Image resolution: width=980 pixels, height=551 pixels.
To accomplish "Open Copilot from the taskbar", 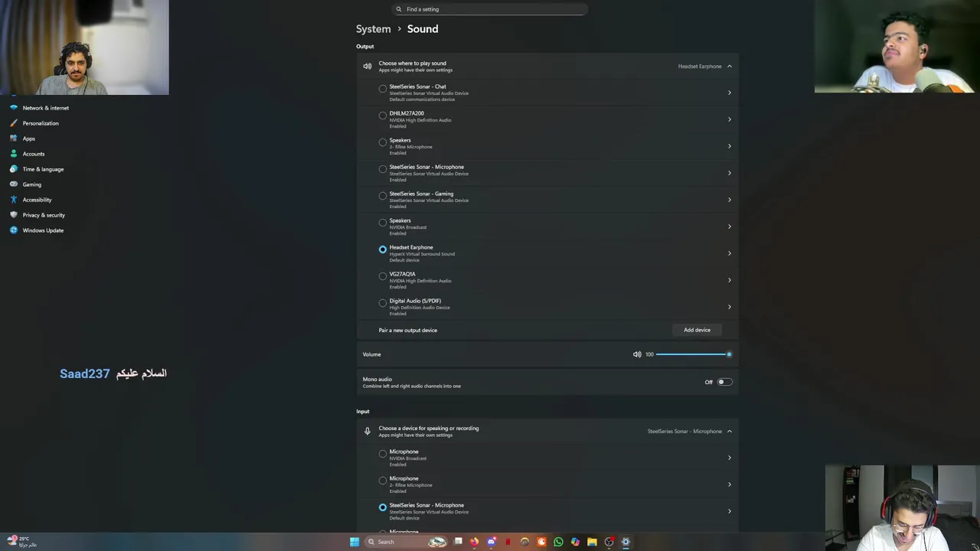I will point(575,542).
